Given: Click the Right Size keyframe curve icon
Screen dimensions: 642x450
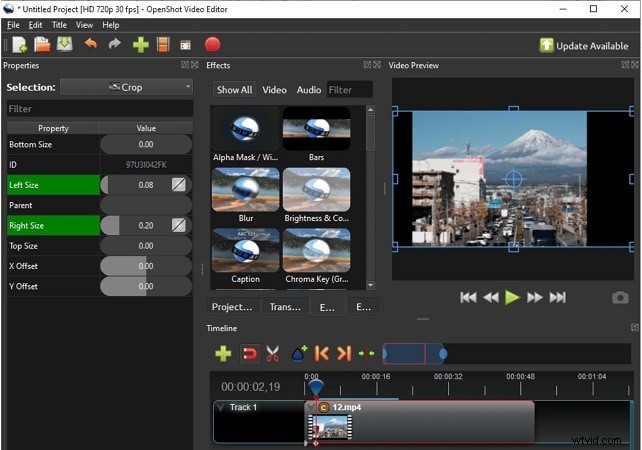Looking at the screenshot, I should coord(179,225).
